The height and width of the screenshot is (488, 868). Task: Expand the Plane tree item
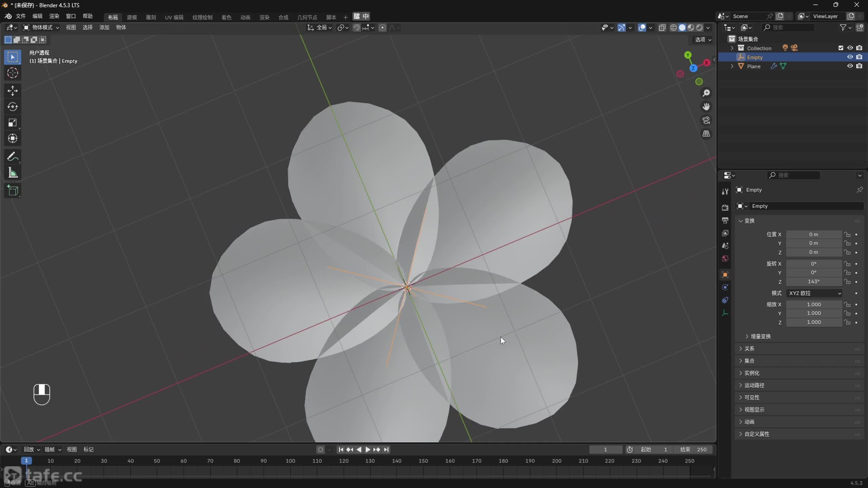[732, 66]
